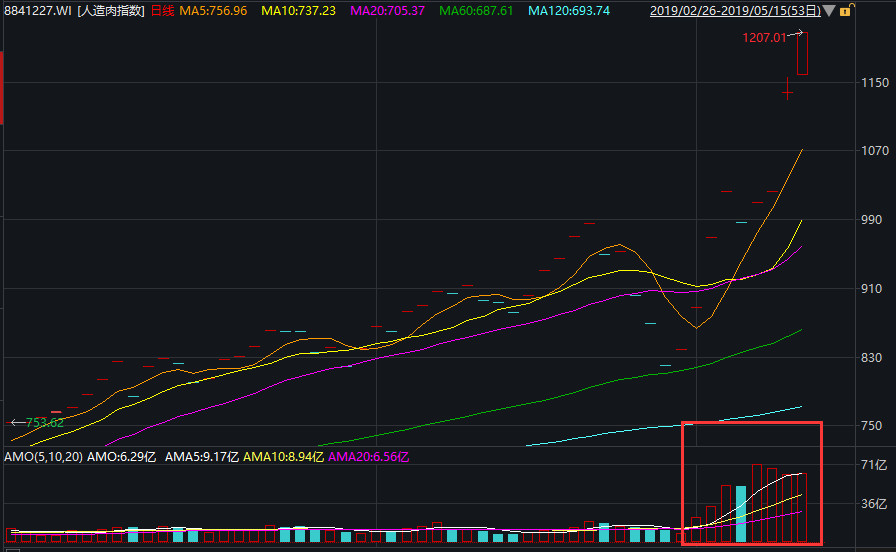The image size is (896, 552).
Task: Click the AMO:6.29亿 value label
Action: 122,457
